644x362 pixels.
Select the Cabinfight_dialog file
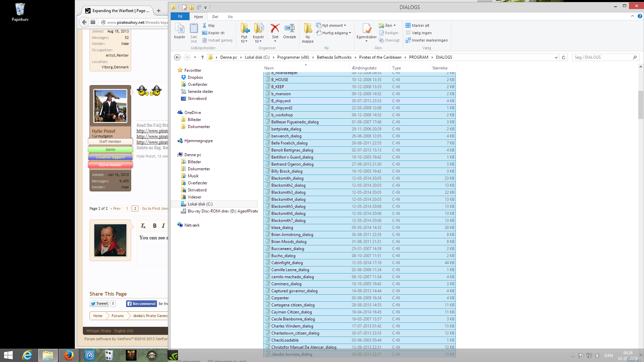tap(360, 263)
